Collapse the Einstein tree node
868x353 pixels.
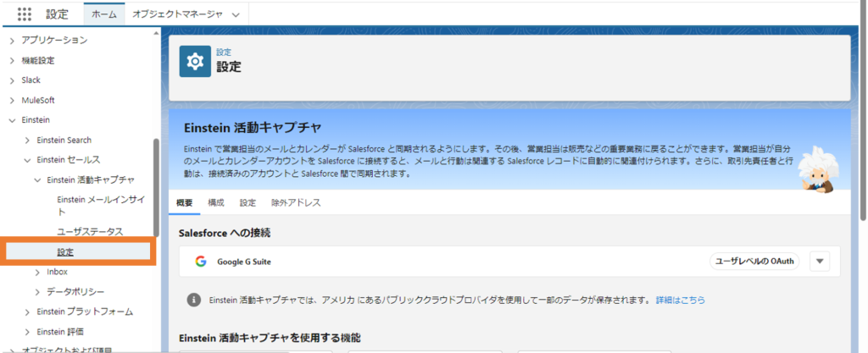[x=12, y=120]
